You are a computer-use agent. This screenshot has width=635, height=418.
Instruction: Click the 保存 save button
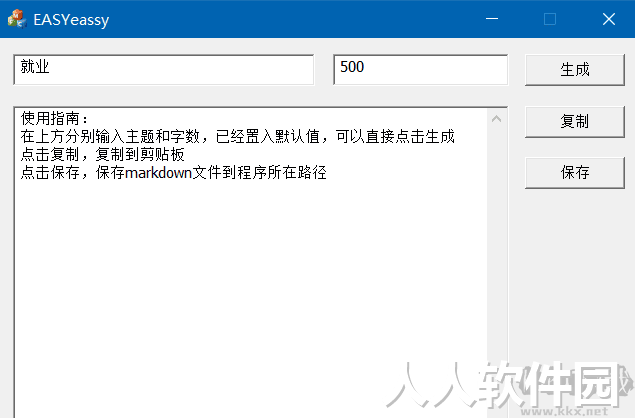(575, 173)
